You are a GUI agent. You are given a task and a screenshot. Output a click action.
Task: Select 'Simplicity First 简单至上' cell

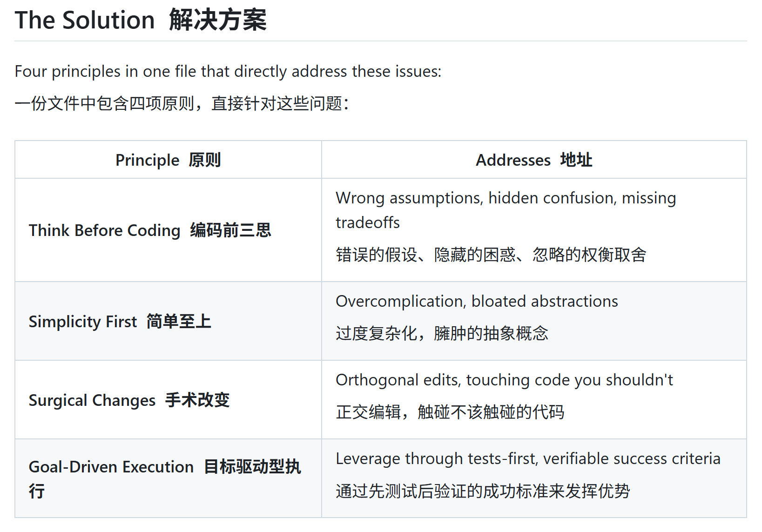[x=168, y=321]
